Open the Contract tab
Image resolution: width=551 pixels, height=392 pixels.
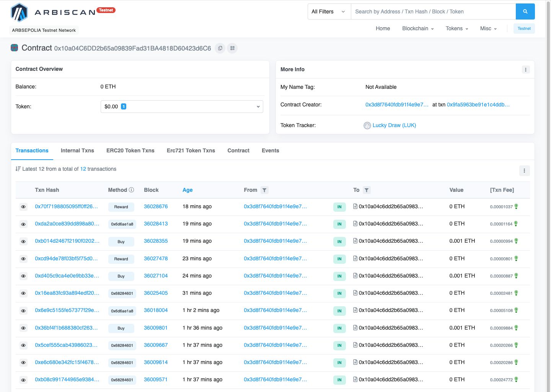click(238, 151)
